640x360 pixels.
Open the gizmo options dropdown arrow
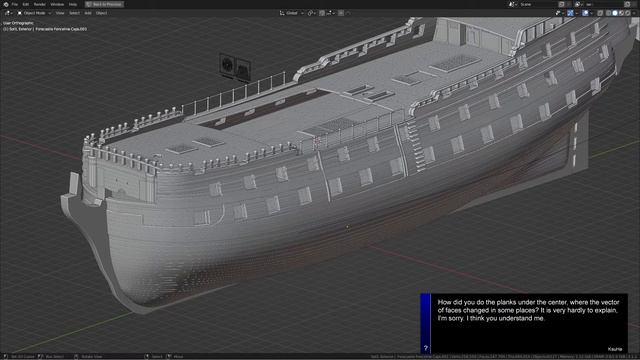coord(576,13)
